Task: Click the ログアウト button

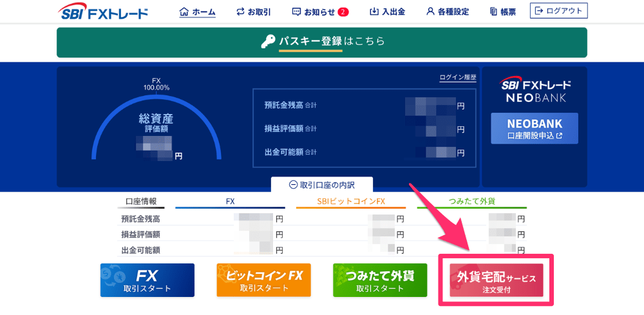Action: [558, 11]
